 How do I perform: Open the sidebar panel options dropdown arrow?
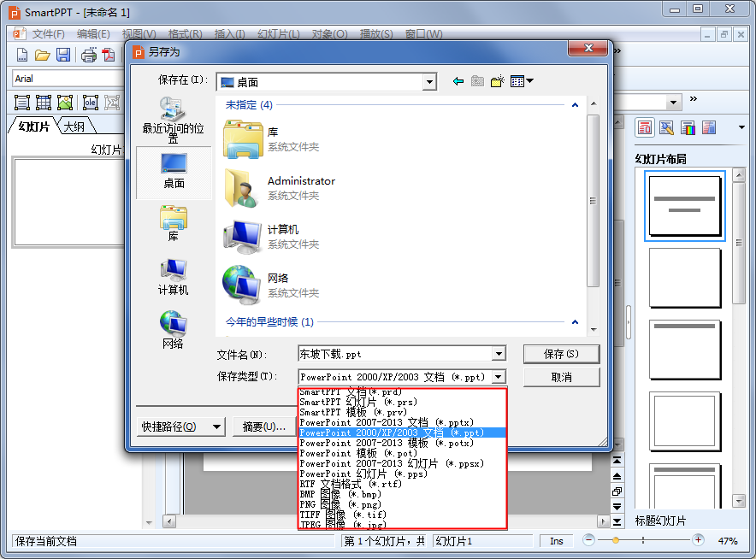pyautogui.click(x=741, y=127)
